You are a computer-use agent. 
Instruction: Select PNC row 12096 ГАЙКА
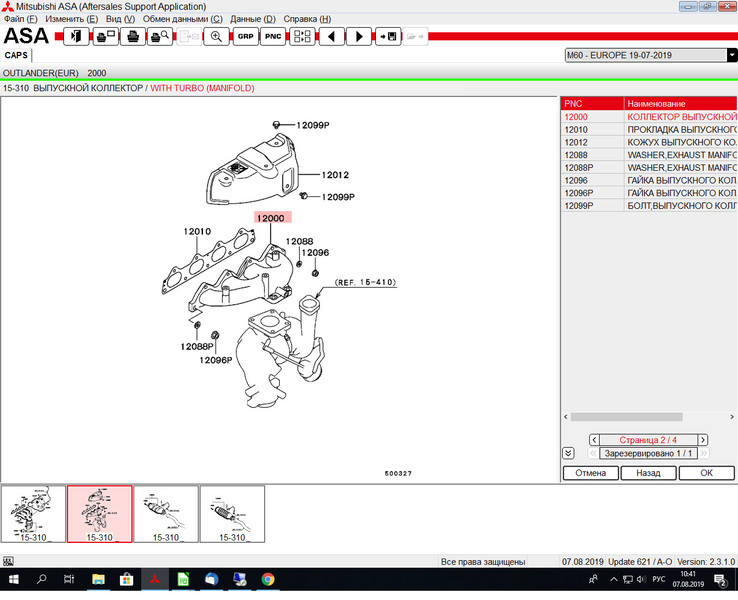pyautogui.click(x=649, y=180)
